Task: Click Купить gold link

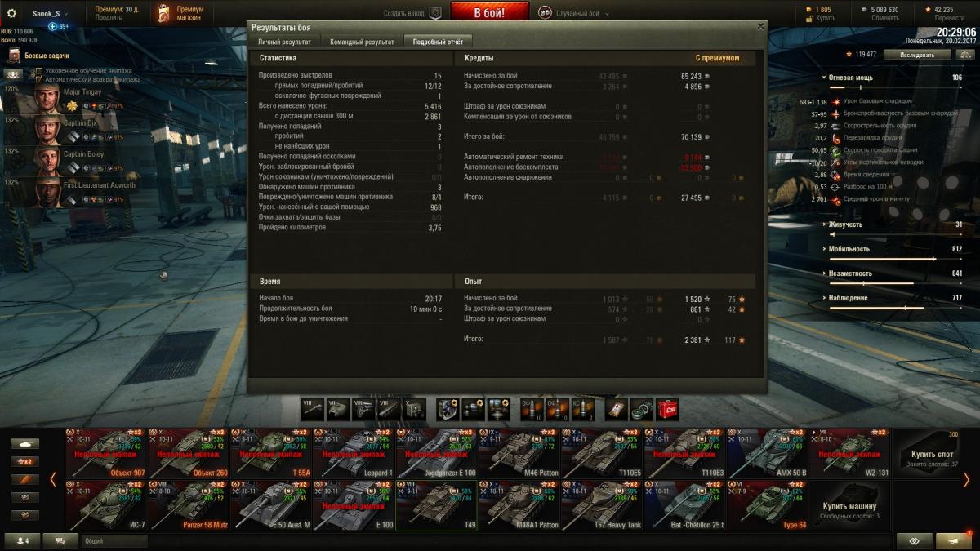Action: tap(826, 18)
